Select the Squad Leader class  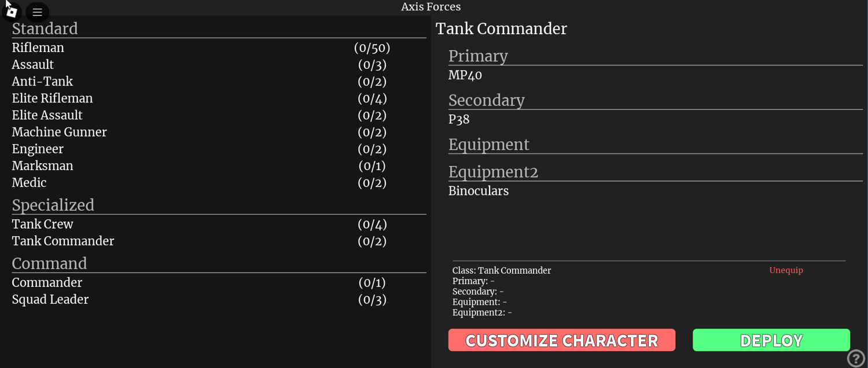[219, 299]
